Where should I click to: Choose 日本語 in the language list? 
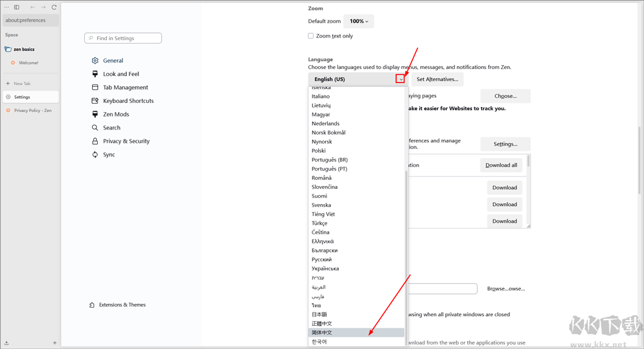pyautogui.click(x=319, y=314)
